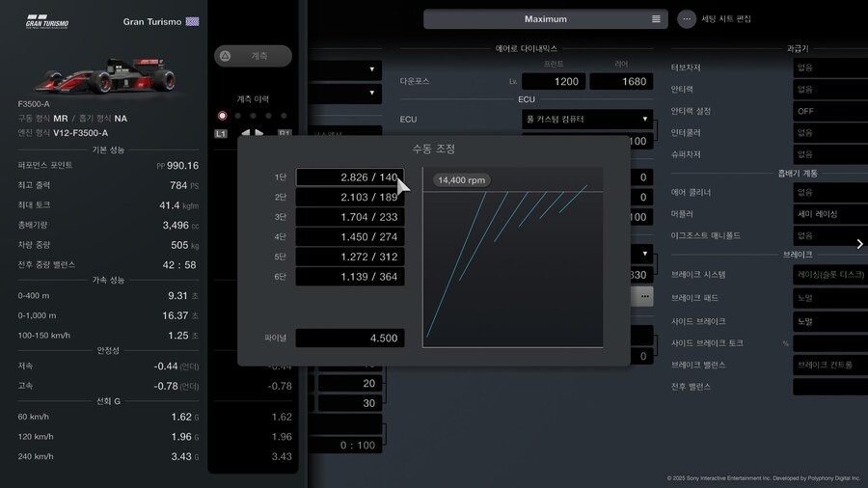
Task: Click the 0 : 100 value field
Action: [x=345, y=445]
